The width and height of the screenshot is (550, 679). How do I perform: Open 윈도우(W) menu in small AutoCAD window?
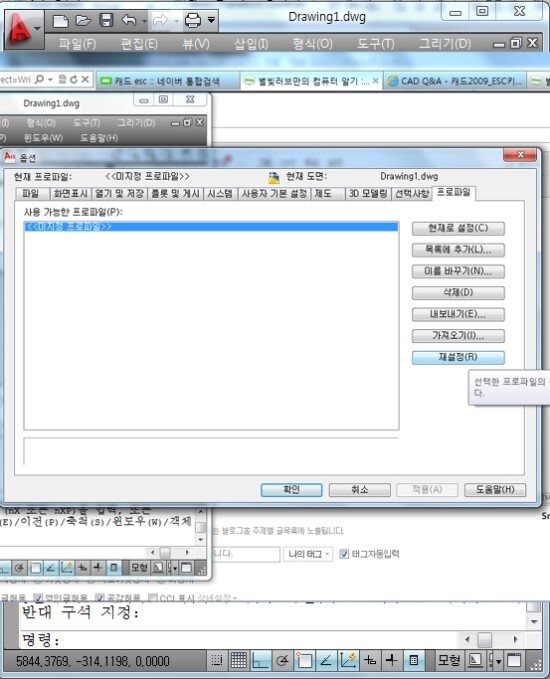point(43,138)
